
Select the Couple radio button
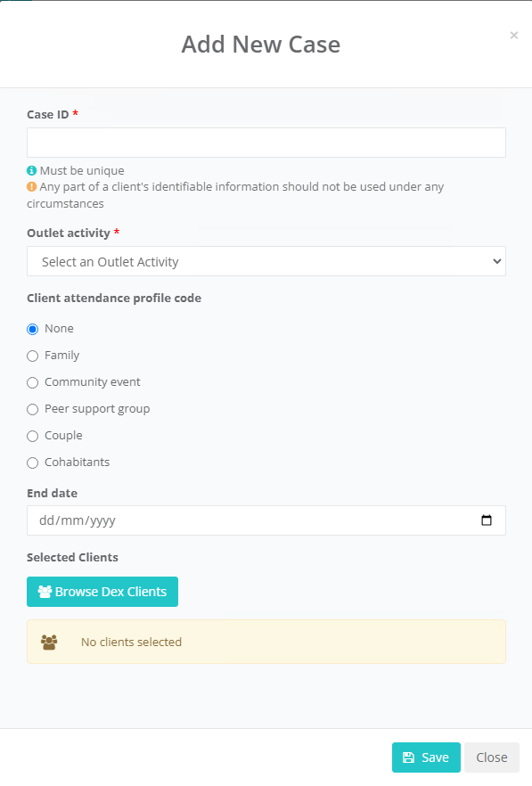33,436
